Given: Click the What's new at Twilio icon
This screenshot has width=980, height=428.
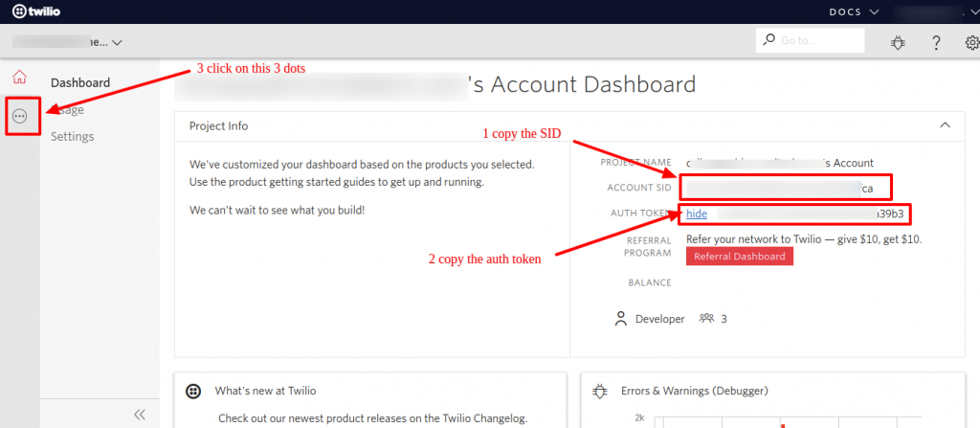Looking at the screenshot, I should [x=193, y=391].
